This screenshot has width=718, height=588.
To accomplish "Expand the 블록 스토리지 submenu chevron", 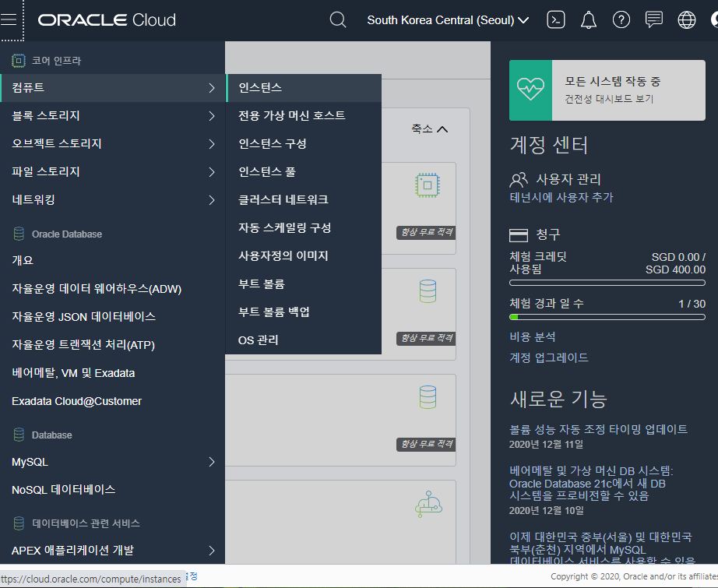I will tap(212, 116).
